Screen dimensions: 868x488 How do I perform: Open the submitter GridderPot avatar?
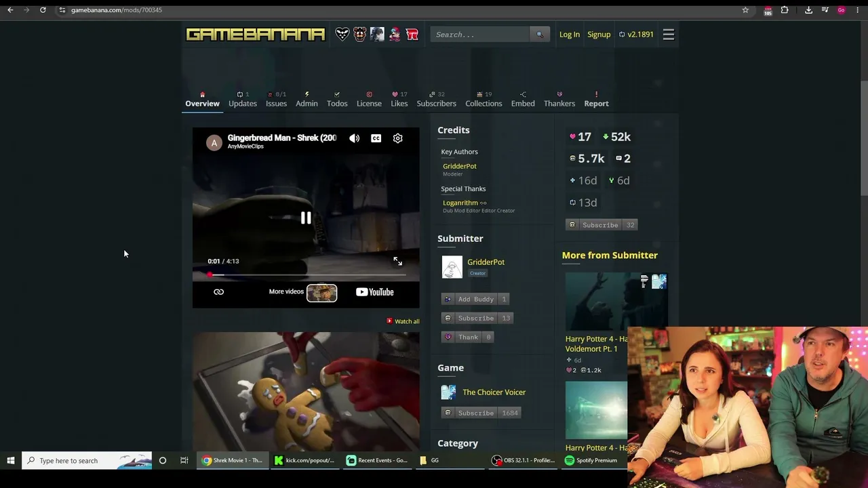point(452,267)
